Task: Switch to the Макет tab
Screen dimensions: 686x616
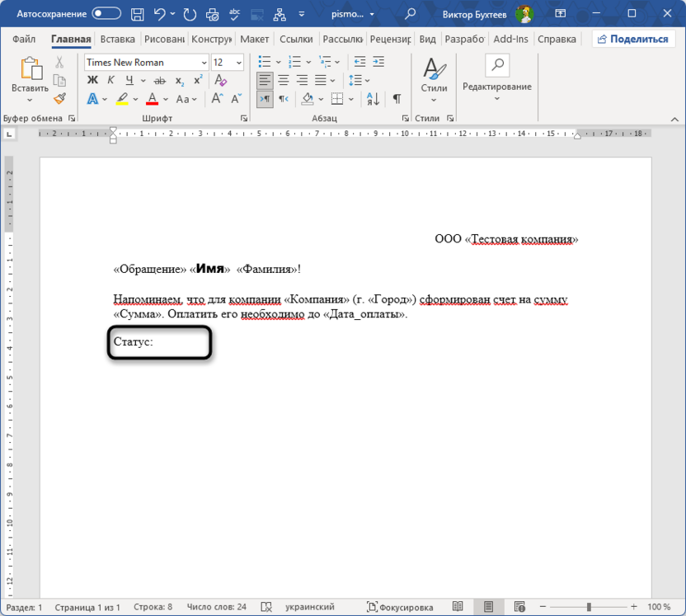Action: (x=254, y=39)
